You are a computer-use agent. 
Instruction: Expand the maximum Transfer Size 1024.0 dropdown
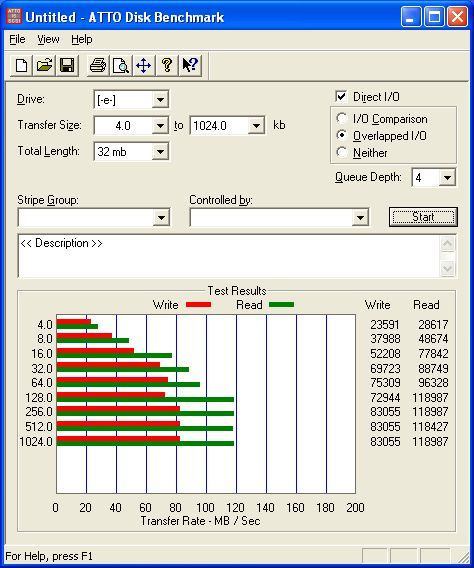click(256, 126)
